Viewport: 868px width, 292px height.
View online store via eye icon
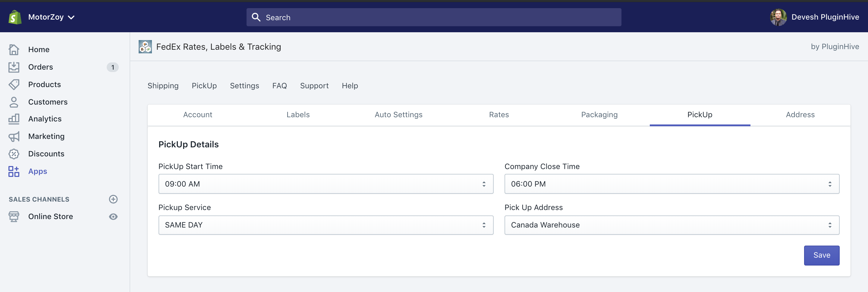(113, 217)
